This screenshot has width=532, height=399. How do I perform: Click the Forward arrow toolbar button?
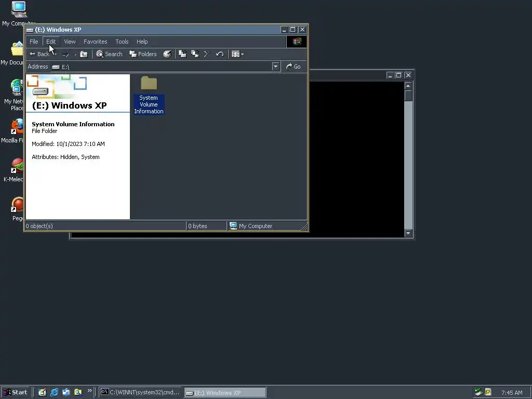point(65,54)
